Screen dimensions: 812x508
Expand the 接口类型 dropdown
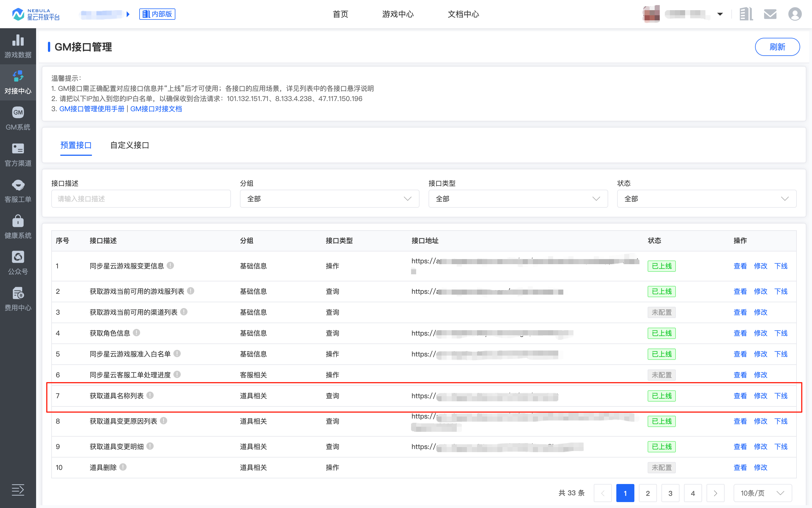pyautogui.click(x=518, y=199)
